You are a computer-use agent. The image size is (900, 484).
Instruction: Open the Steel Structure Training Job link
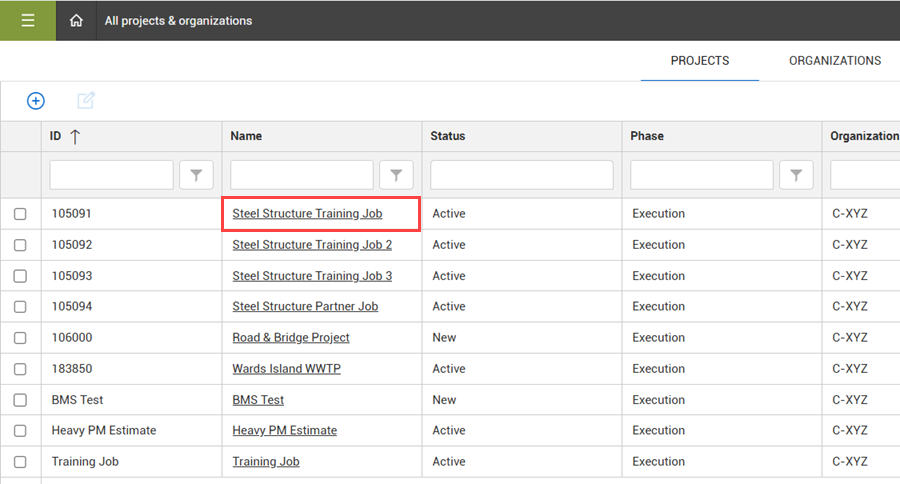click(x=307, y=214)
